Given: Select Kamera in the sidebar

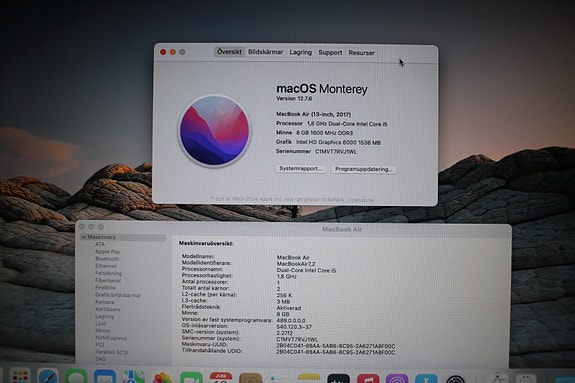Looking at the screenshot, I should point(105,302).
